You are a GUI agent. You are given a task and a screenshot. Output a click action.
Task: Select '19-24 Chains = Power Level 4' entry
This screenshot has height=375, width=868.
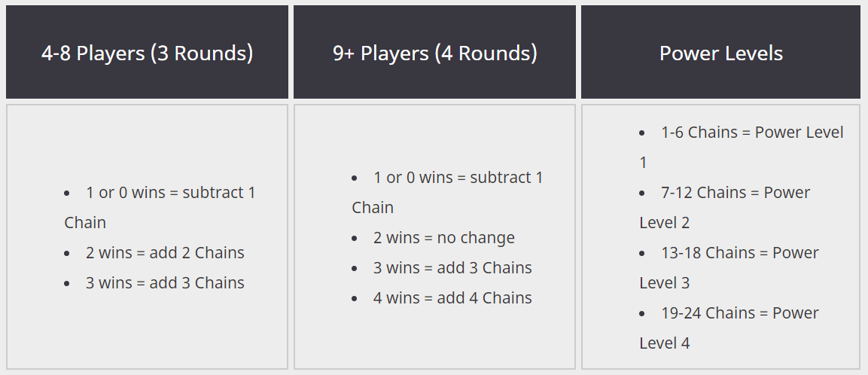(x=729, y=328)
